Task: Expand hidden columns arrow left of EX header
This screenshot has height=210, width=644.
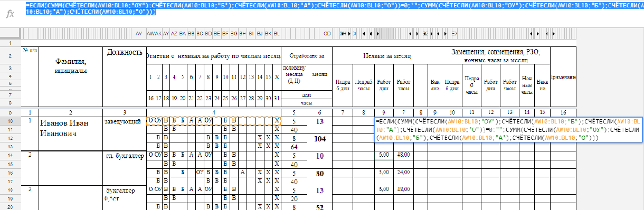Action: [x=446, y=34]
